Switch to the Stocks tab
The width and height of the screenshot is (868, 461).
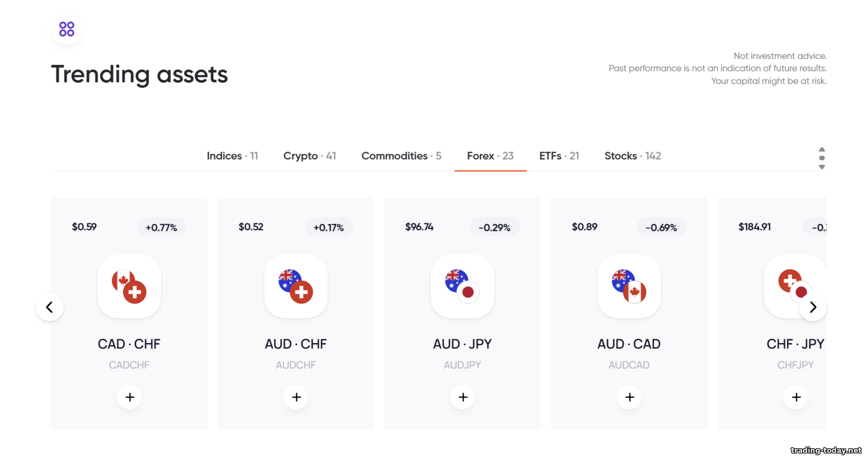pos(632,156)
